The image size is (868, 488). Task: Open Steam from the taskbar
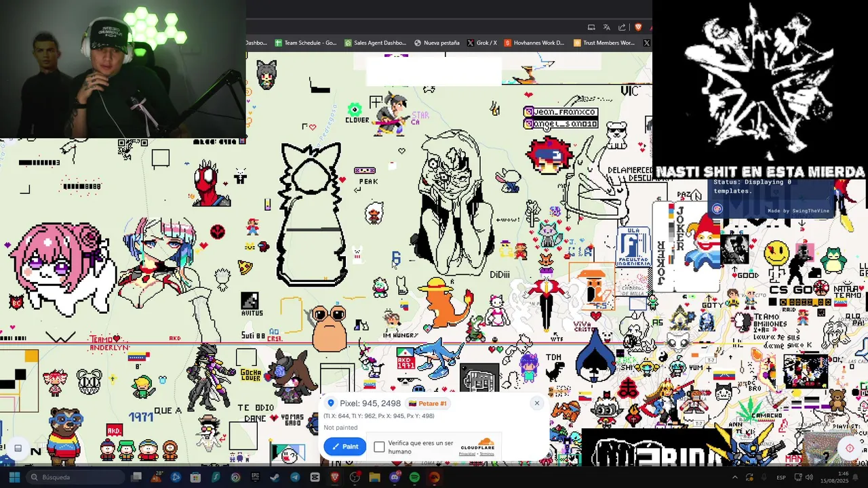[x=275, y=477]
